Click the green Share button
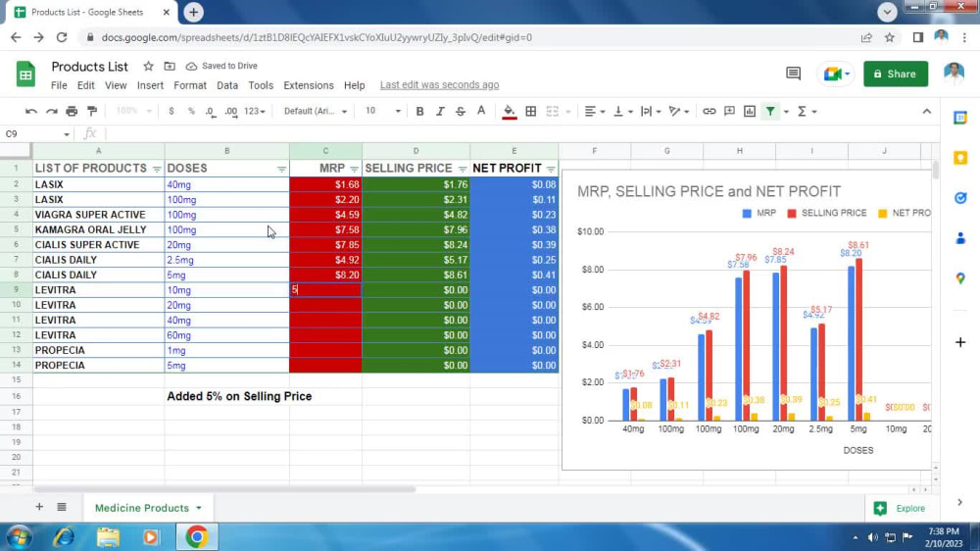980x551 pixels. pos(896,74)
